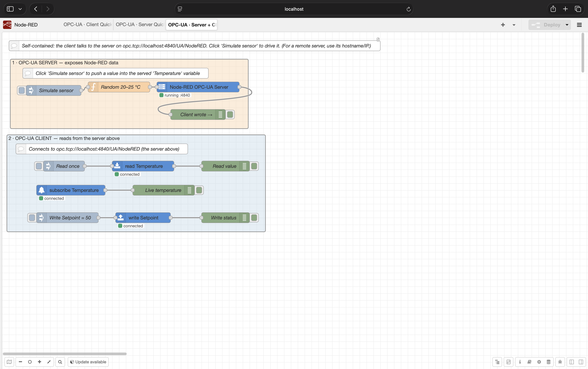The width and height of the screenshot is (588, 369).
Task: Select the write Setpoint node
Action: pyautogui.click(x=143, y=218)
